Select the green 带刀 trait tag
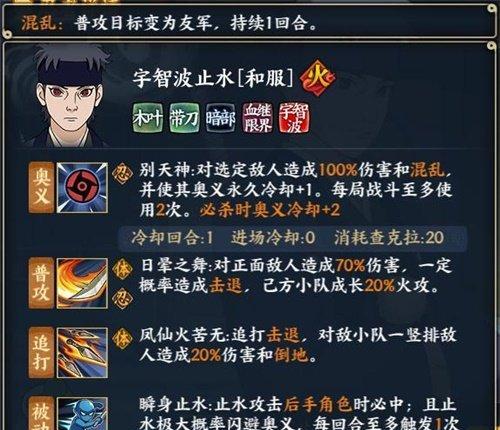 pyautogui.click(x=184, y=118)
